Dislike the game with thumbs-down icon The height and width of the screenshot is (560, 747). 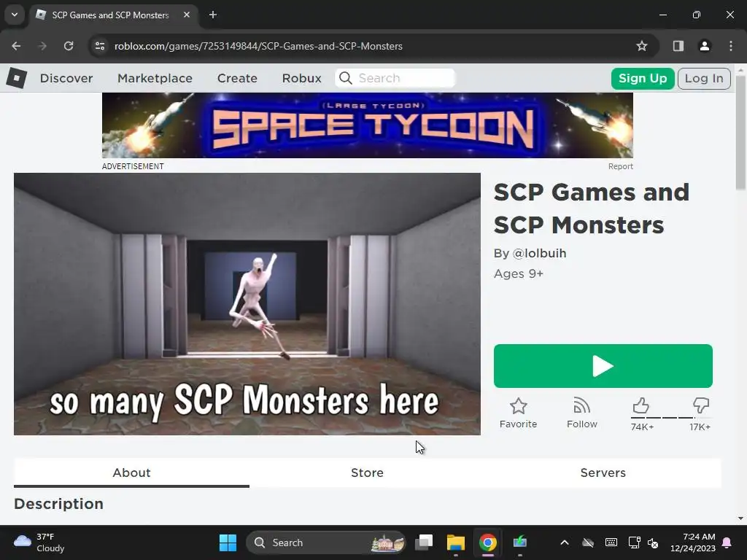[x=701, y=405]
